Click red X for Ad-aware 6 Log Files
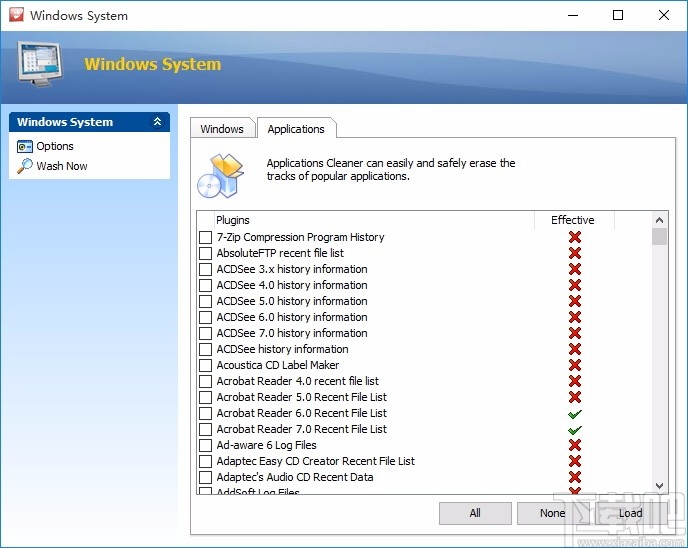The height and width of the screenshot is (548, 688). (x=575, y=445)
